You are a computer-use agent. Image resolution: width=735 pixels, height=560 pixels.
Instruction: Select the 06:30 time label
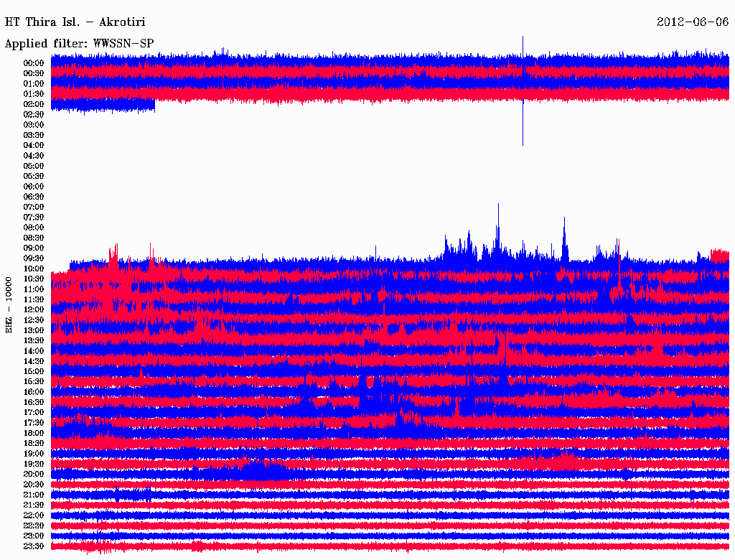(x=34, y=197)
